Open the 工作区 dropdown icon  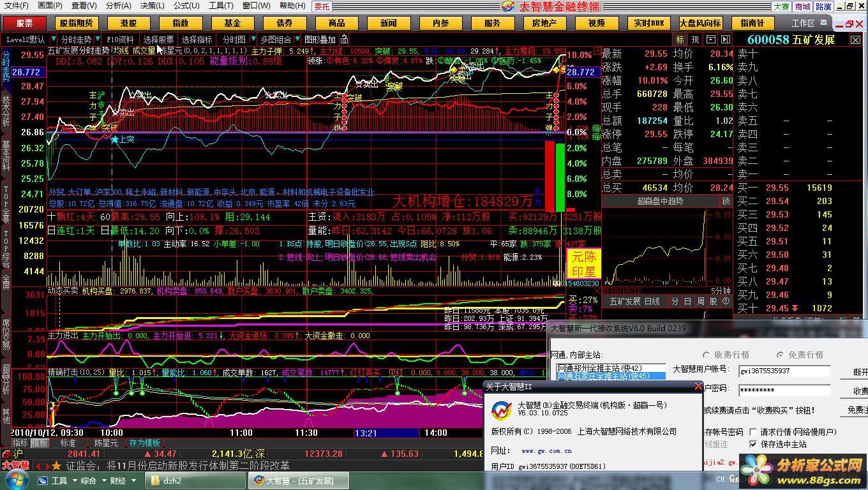(824, 24)
